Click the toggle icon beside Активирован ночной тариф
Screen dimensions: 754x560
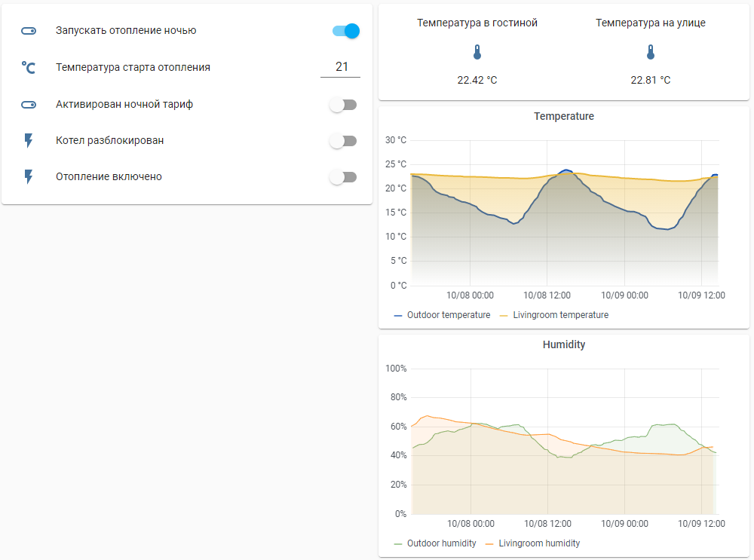pyautogui.click(x=28, y=105)
